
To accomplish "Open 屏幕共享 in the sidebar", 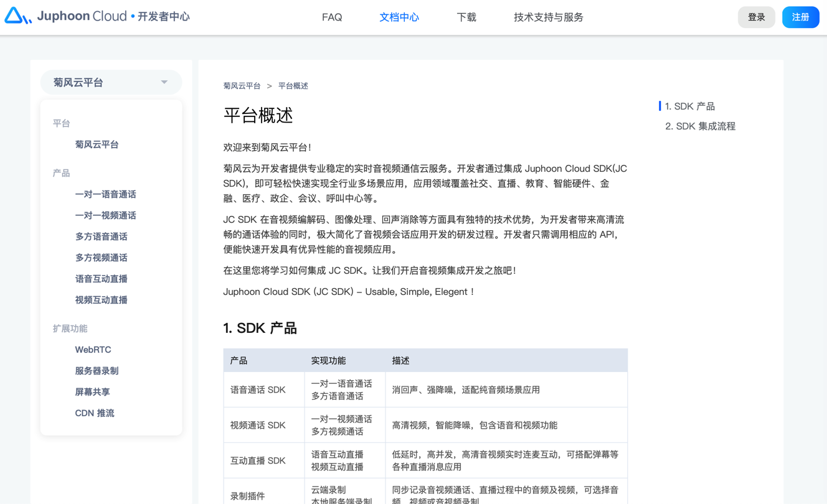I will [x=93, y=392].
